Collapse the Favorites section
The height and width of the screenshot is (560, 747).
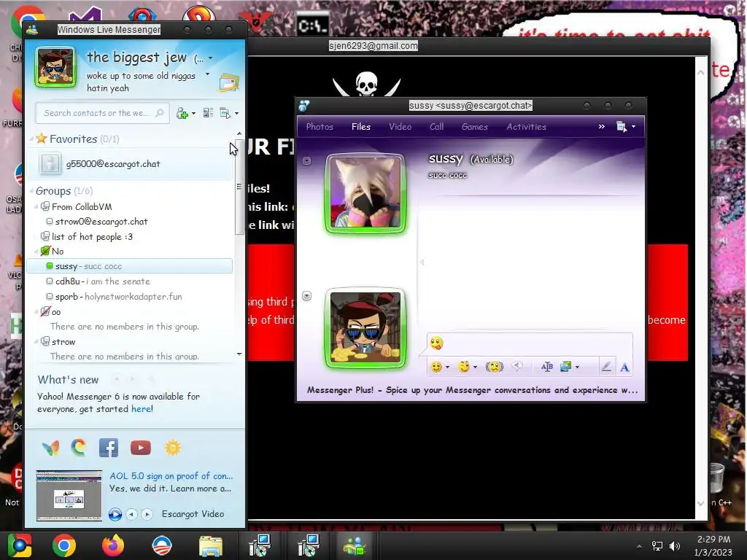pos(32,139)
